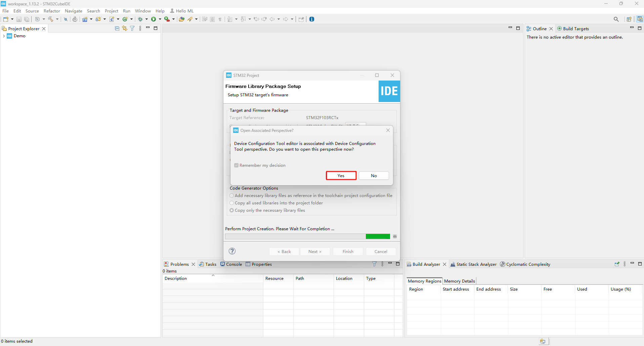
Task: Click No in perspective dialog
Action: (x=374, y=176)
